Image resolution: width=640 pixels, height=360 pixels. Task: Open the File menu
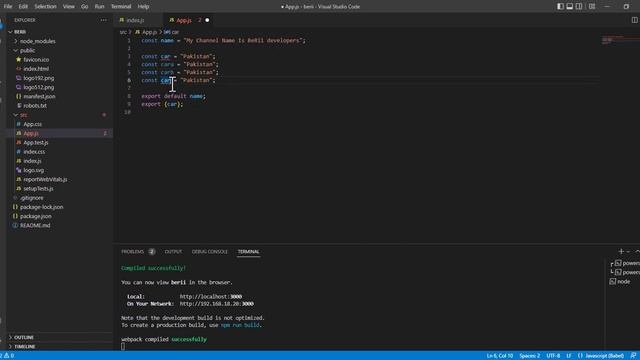coord(8,7)
